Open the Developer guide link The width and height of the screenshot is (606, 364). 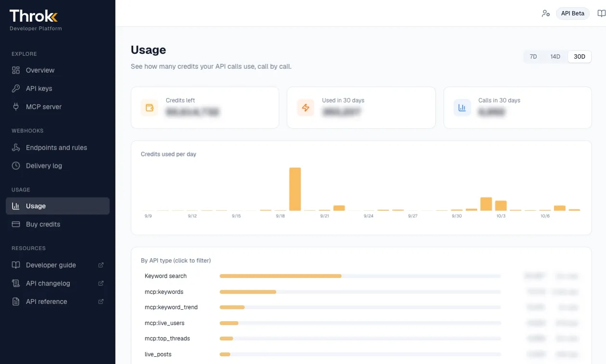(x=58, y=265)
